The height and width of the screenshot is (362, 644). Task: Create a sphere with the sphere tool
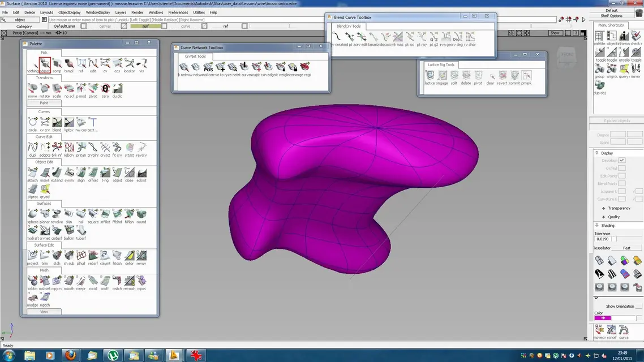pyautogui.click(x=32, y=216)
